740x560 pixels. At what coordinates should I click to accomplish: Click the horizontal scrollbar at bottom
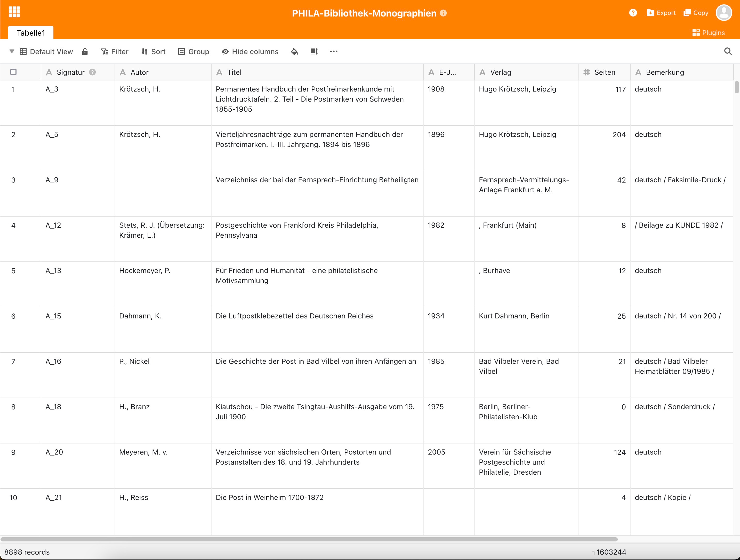coord(309,539)
